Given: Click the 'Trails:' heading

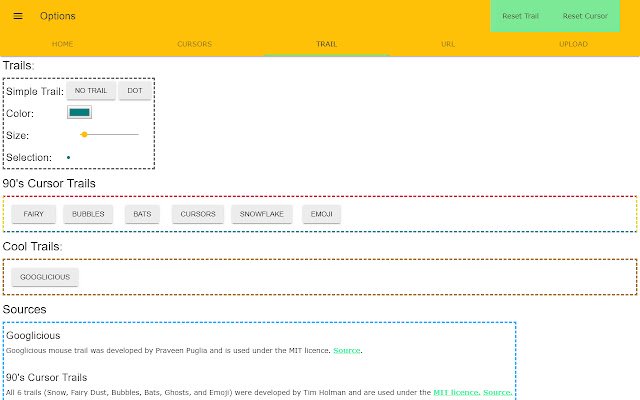Looking at the screenshot, I should (18, 65).
